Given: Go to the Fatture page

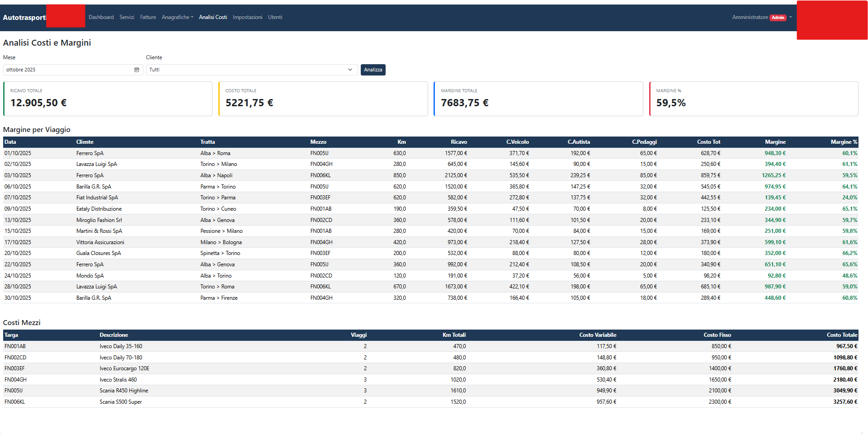Looking at the screenshot, I should pyautogui.click(x=148, y=17).
